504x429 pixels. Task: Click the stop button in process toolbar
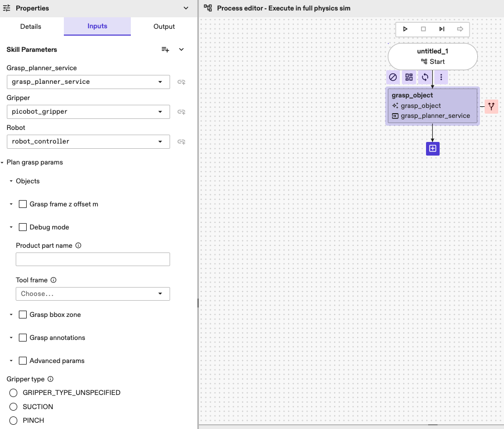click(x=423, y=29)
